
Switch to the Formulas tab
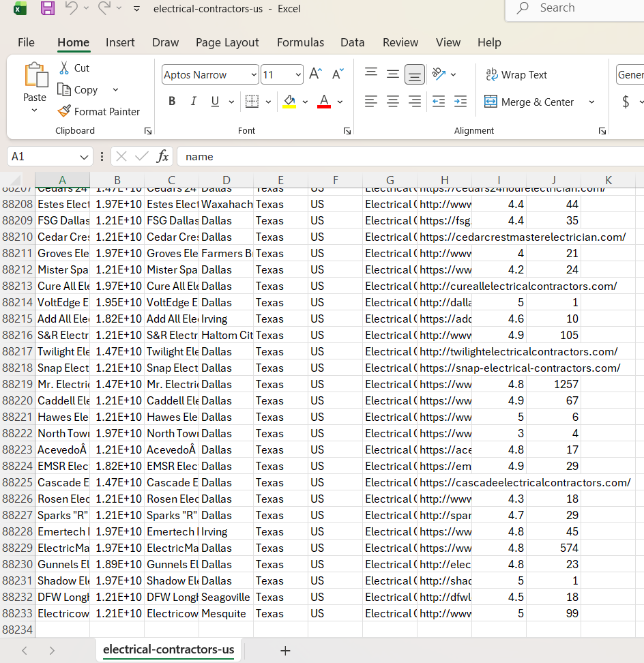tap(300, 42)
